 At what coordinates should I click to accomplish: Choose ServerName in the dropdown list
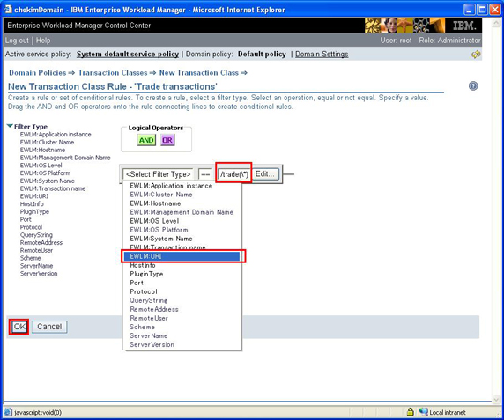(x=182, y=335)
